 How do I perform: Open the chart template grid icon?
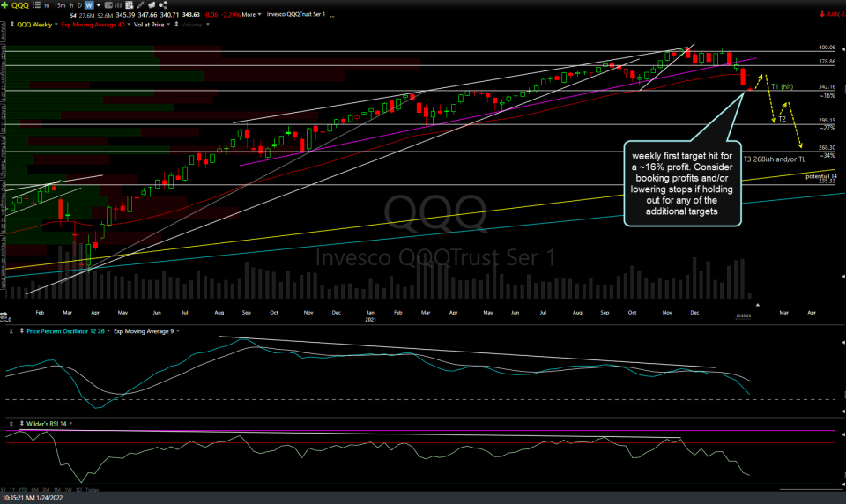click(x=129, y=5)
